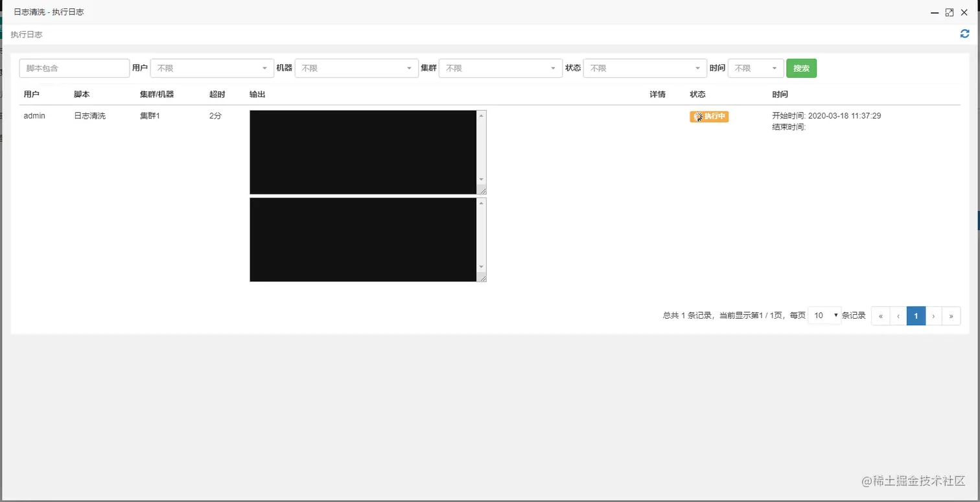Close the 日志清洗 执行日志 dialog
The width and height of the screenshot is (980, 502).
click(964, 12)
